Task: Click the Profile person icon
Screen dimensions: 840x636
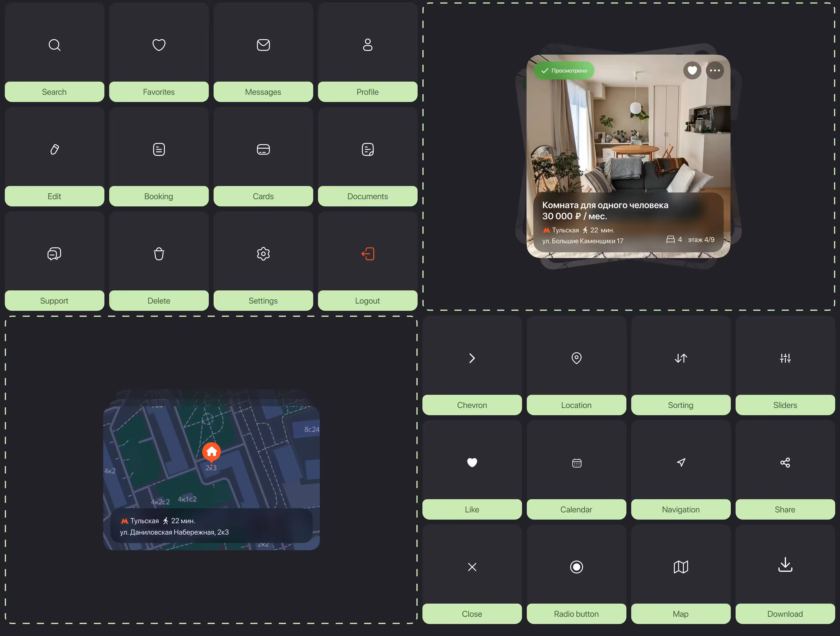Action: (x=368, y=45)
